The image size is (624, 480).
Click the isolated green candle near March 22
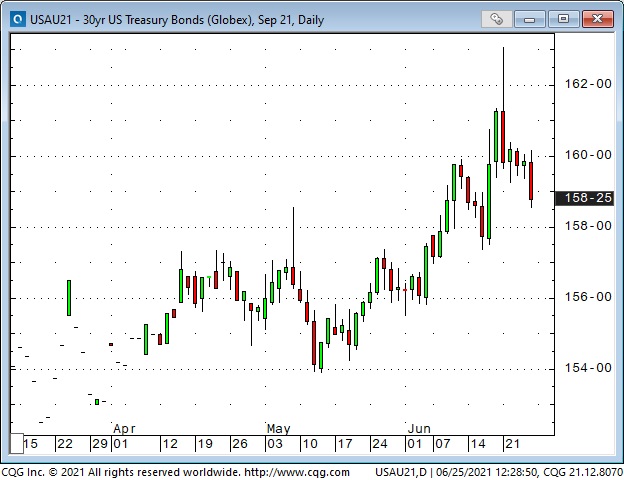pos(69,298)
